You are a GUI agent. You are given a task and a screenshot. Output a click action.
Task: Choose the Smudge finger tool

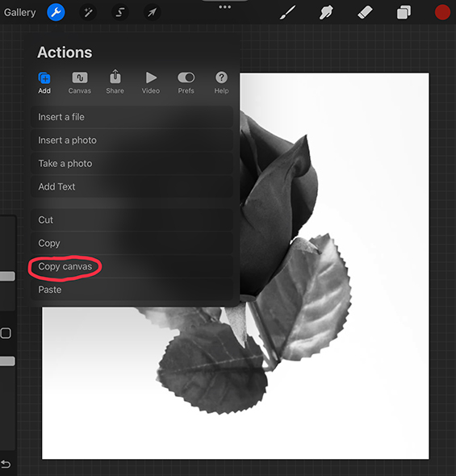coord(326,13)
